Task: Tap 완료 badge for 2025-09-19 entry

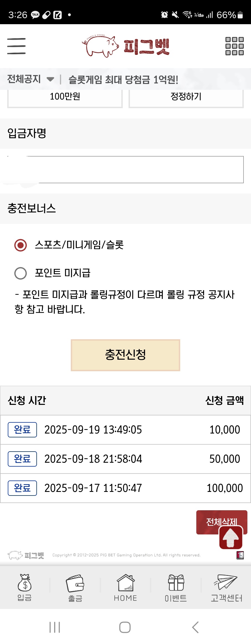Action: pos(22,430)
